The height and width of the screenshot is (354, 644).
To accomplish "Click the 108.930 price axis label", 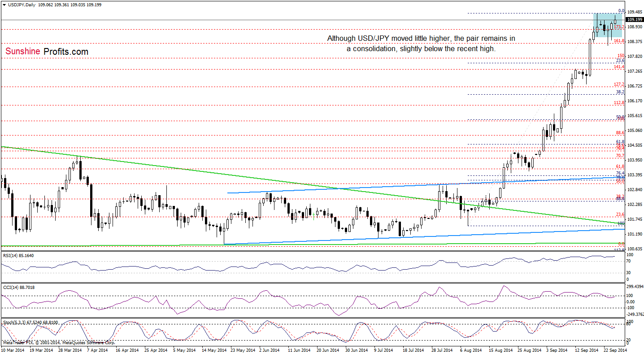I will tap(635, 27).
